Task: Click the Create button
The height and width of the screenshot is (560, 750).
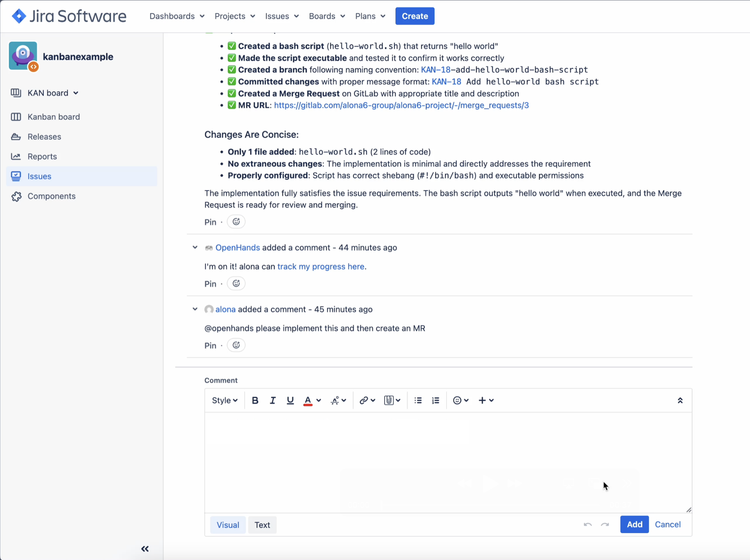Action: point(415,16)
